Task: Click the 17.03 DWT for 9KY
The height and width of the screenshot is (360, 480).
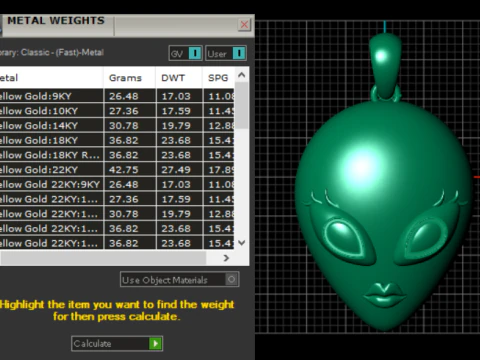Action: coord(176,96)
